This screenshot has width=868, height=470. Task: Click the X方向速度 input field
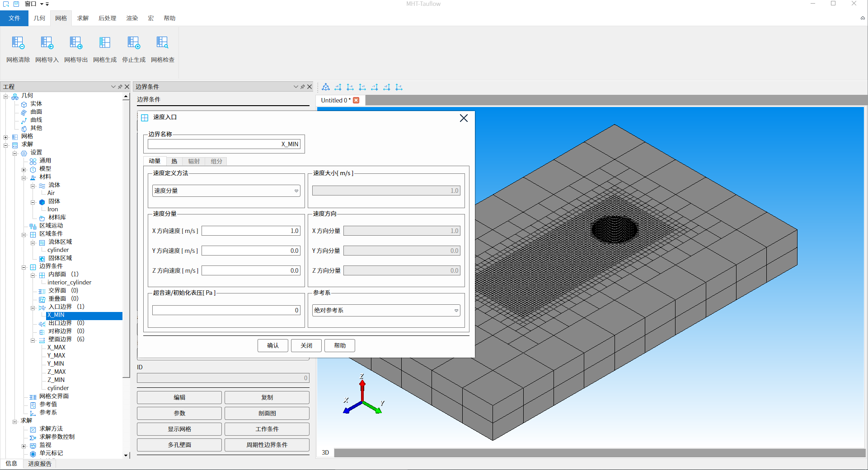[251, 231]
